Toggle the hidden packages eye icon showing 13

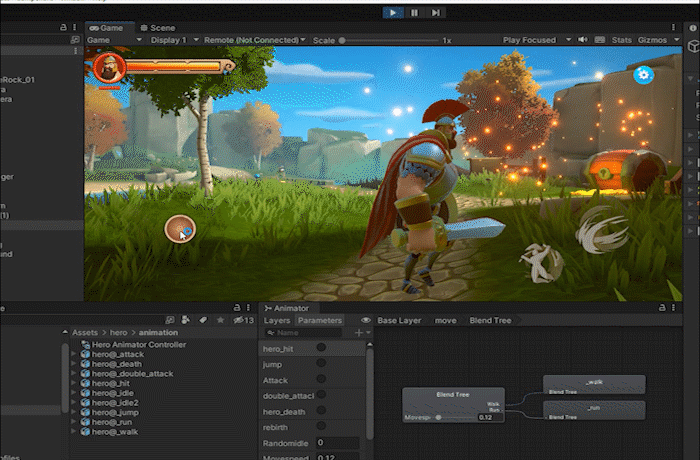244,320
